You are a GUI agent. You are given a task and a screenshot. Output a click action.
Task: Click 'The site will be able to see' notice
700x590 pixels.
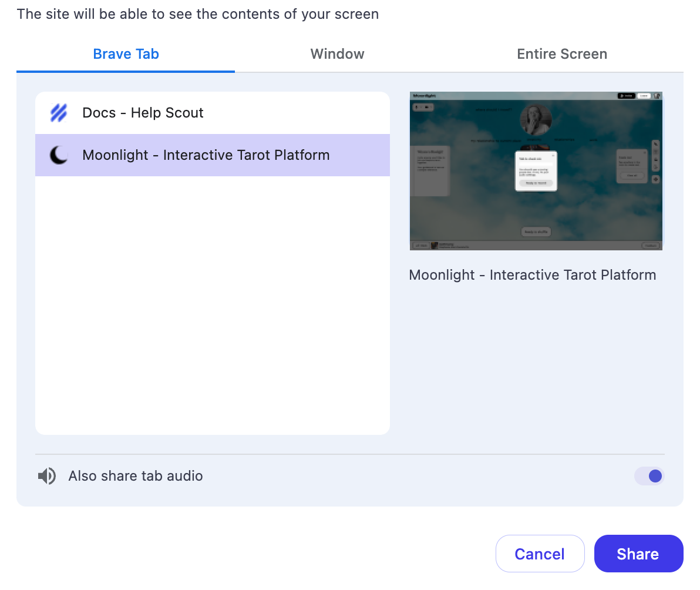(198, 14)
